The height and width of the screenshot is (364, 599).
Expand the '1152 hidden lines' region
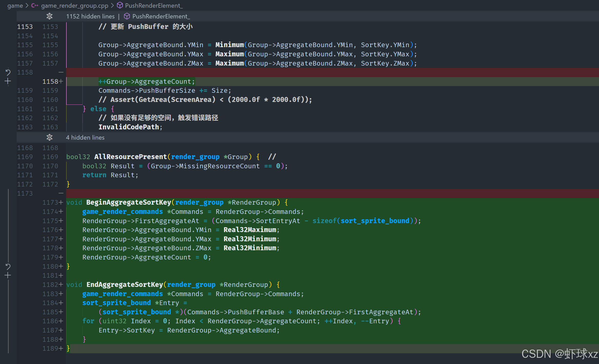[x=90, y=16]
